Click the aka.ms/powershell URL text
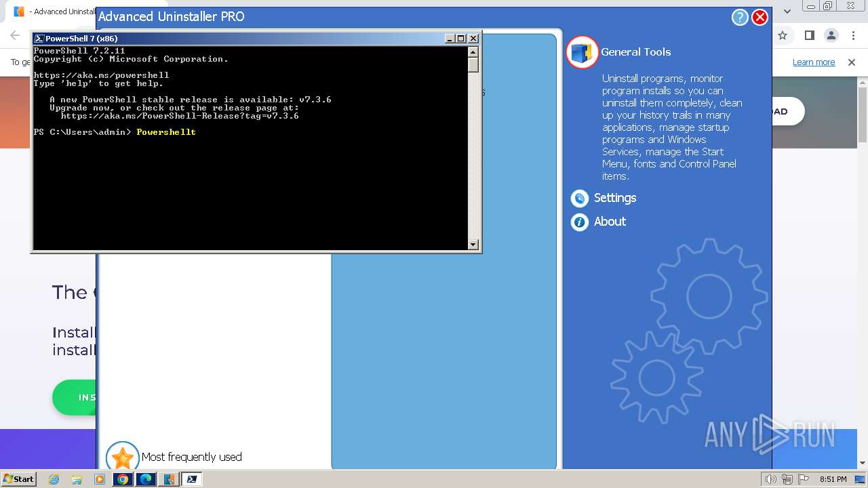 [101, 75]
